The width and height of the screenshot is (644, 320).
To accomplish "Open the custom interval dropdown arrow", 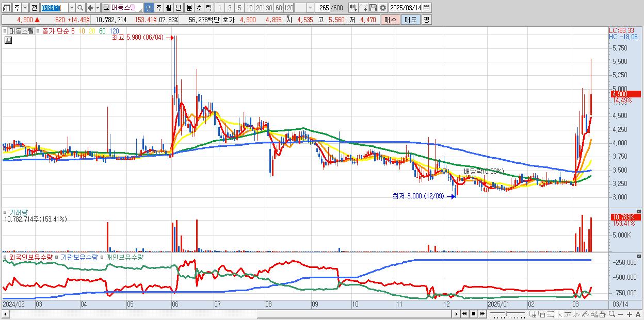I will coord(310,8).
